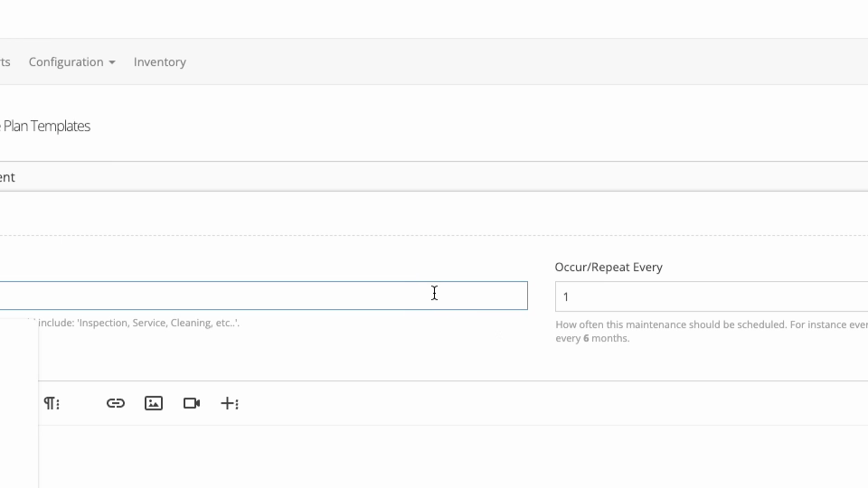The height and width of the screenshot is (488, 868).
Task: Open the more-insert plus icon
Action: tap(229, 403)
